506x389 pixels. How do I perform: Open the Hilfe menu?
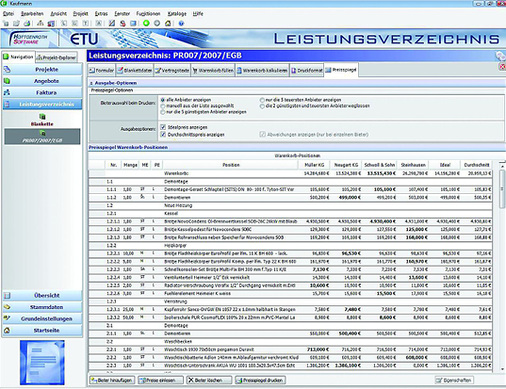pos(198,14)
